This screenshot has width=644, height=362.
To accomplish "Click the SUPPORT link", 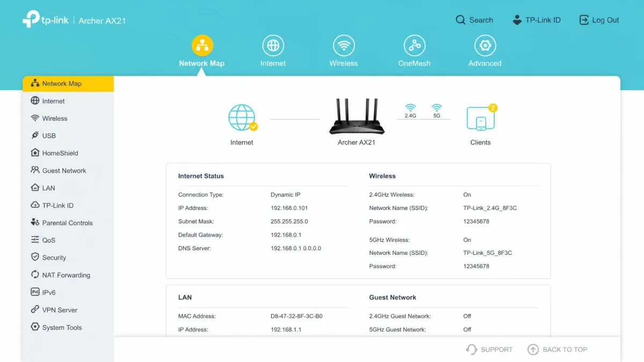I will tap(489, 350).
